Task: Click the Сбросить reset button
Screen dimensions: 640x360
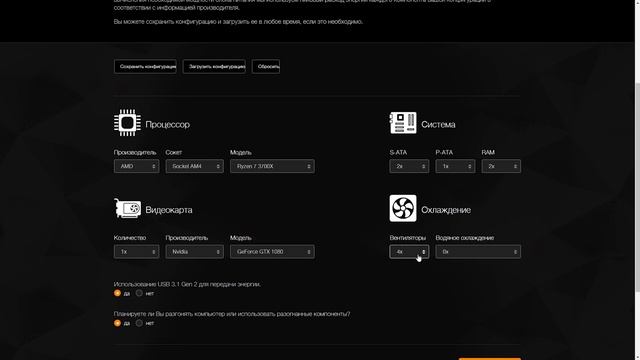Action: (266, 67)
